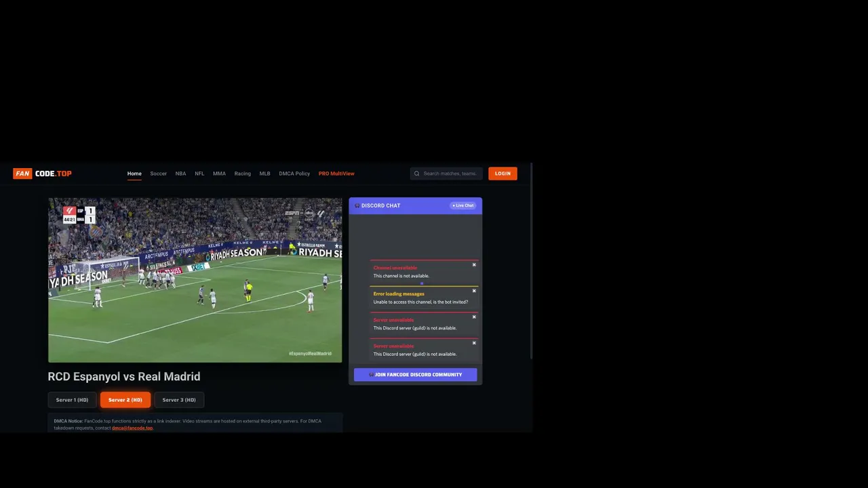Click the 'Channel unavailable' alert title
Viewport: 868px width, 488px height.
tap(395, 268)
